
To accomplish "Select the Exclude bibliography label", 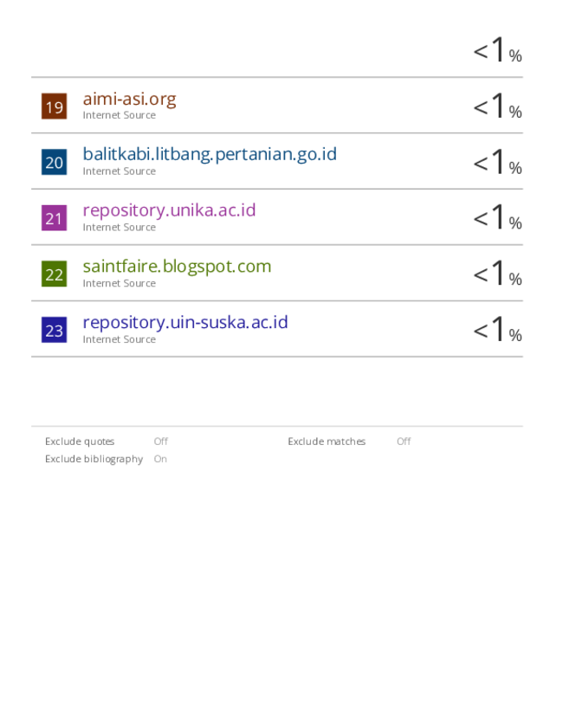I will 94,459.
